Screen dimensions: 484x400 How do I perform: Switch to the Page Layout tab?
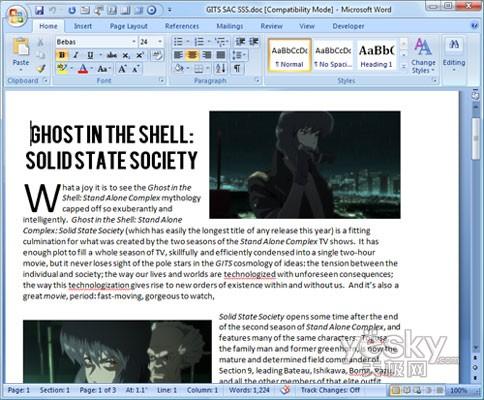point(129,26)
